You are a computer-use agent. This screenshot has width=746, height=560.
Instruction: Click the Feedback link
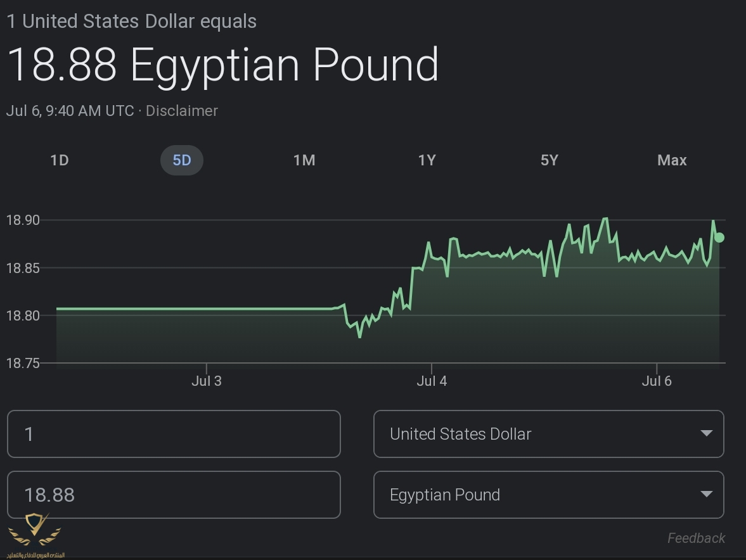coord(696,538)
